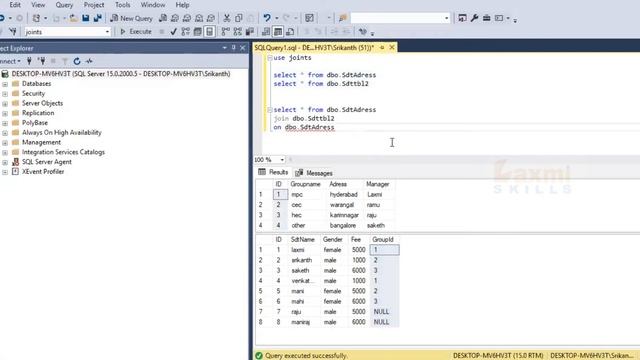640x360 pixels.
Task: Click the Database Engine Query icon
Action: pos(163,18)
